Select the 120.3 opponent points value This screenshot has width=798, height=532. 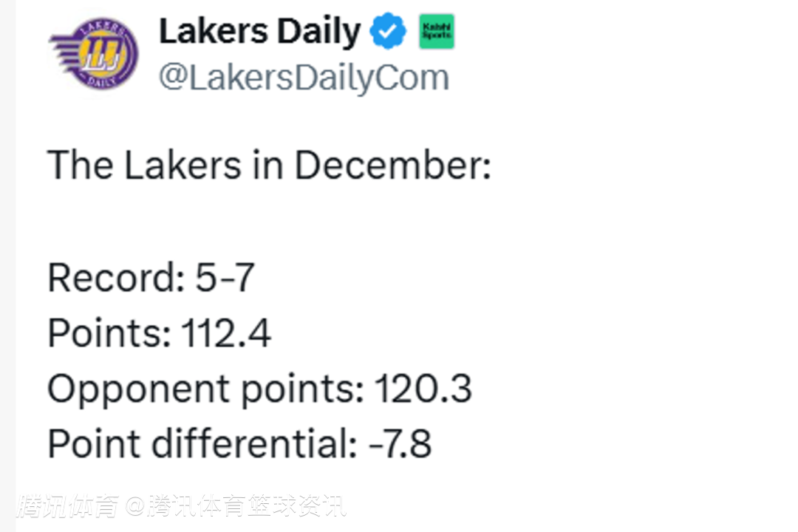click(x=423, y=389)
